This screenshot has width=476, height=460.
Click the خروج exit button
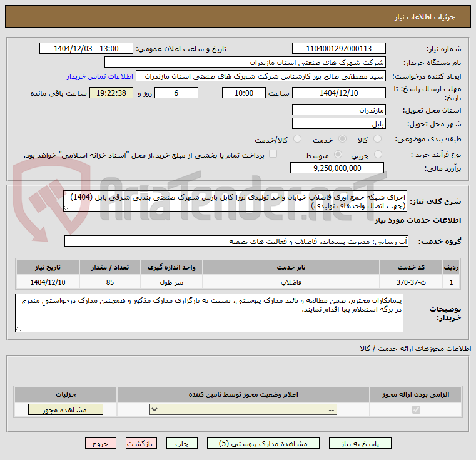point(101,443)
